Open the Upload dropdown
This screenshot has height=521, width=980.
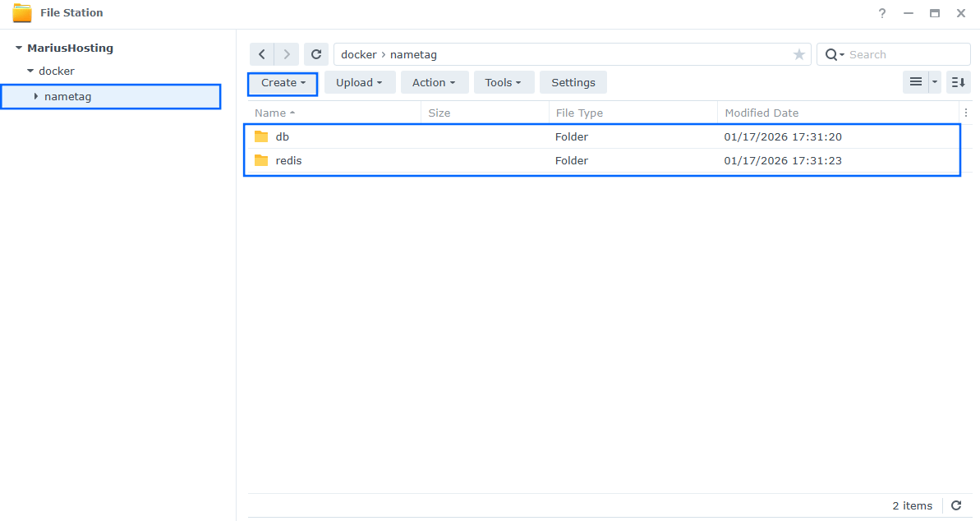359,82
